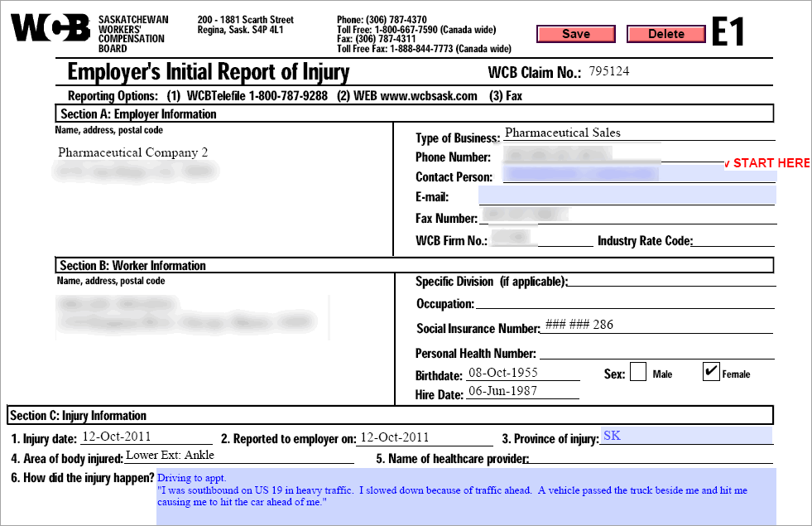
Task: Click the E1 form code
Action: coord(728,32)
